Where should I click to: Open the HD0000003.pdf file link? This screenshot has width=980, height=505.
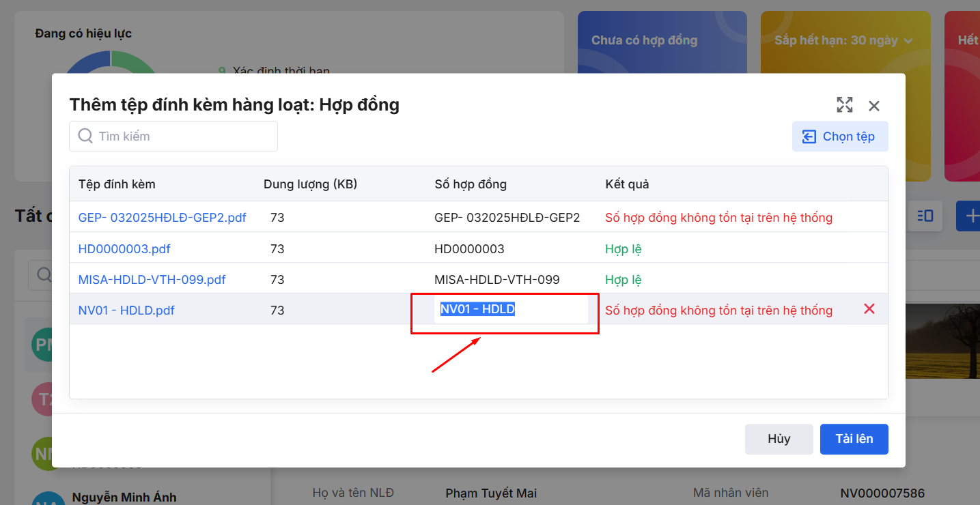click(124, 249)
